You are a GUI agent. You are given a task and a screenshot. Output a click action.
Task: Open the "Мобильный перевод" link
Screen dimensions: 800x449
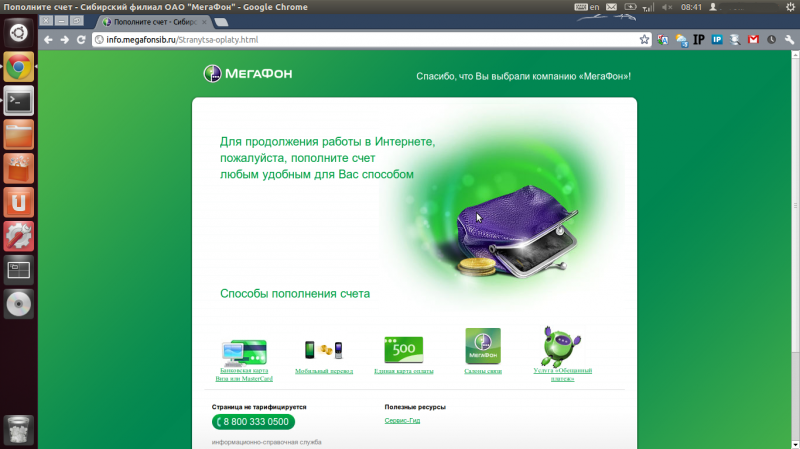(323, 371)
